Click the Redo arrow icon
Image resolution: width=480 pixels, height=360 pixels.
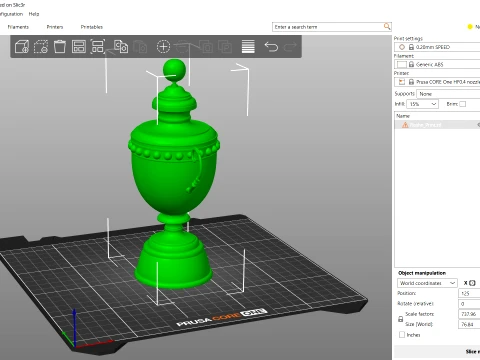290,47
